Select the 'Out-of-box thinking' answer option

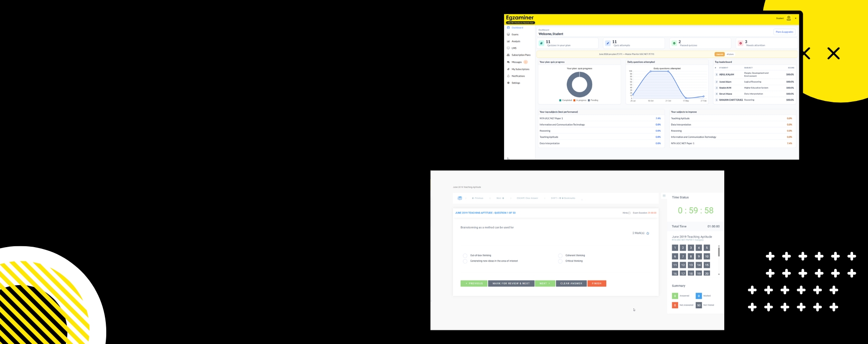pyautogui.click(x=465, y=256)
